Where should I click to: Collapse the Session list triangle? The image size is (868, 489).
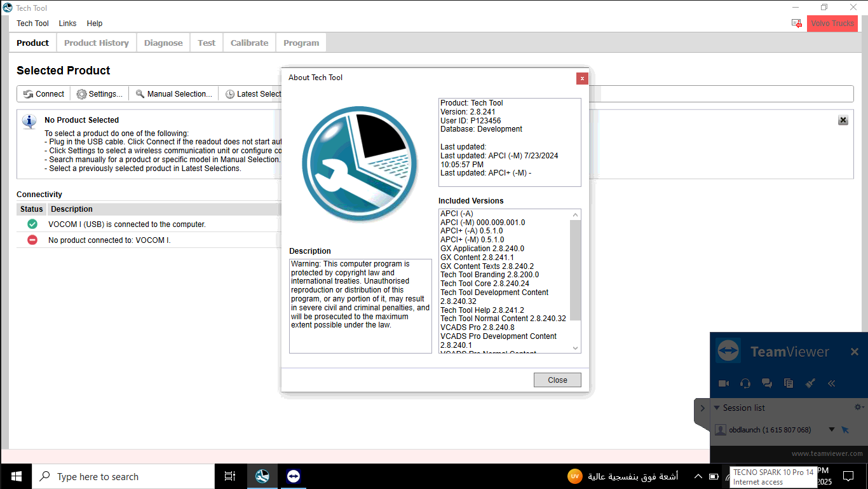717,408
